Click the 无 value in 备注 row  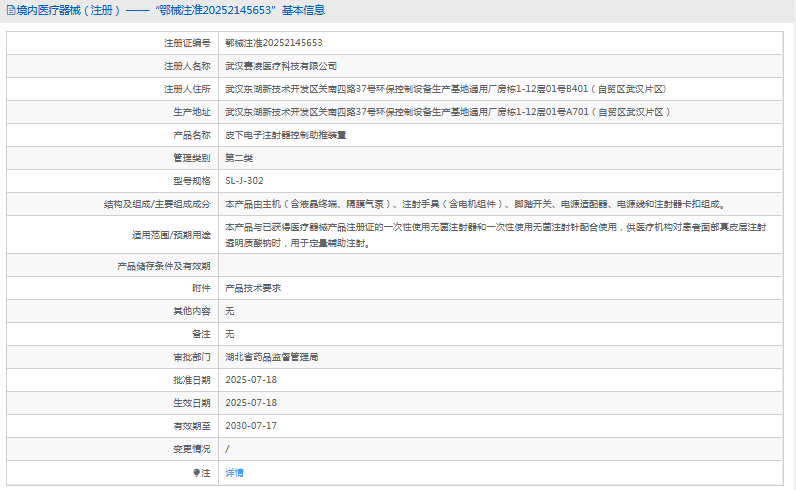click(230, 334)
